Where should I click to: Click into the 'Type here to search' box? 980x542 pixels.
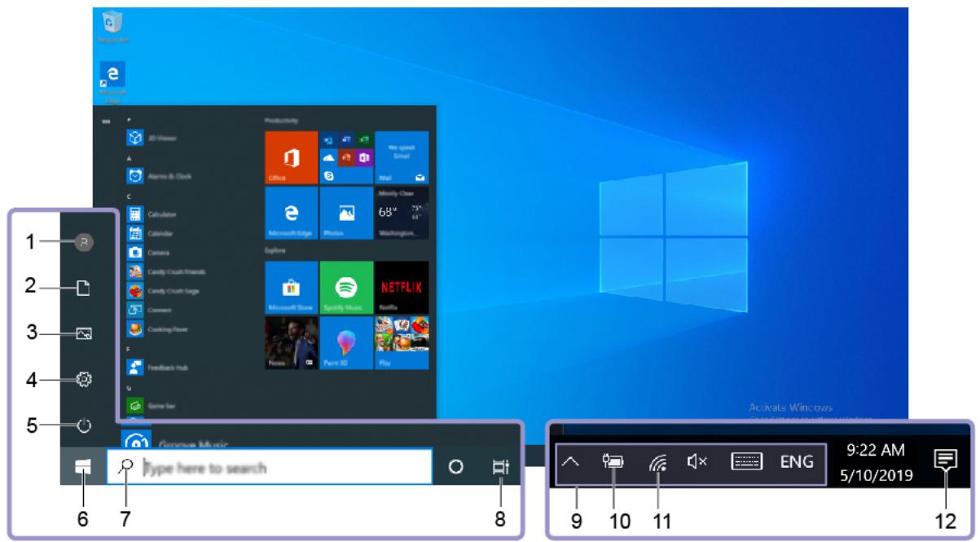(x=270, y=467)
